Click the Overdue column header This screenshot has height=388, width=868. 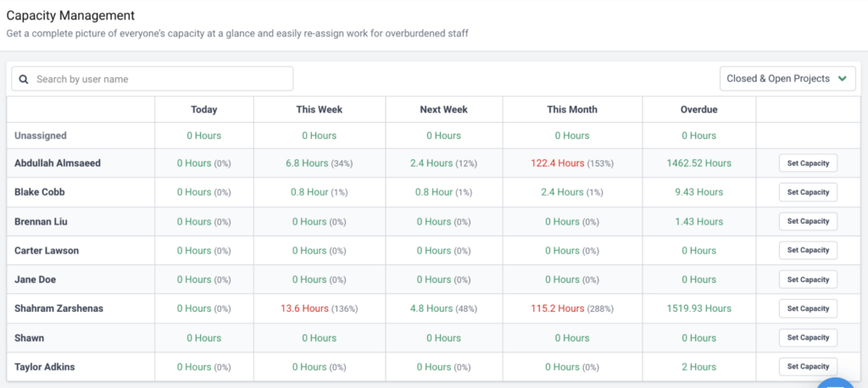click(698, 109)
